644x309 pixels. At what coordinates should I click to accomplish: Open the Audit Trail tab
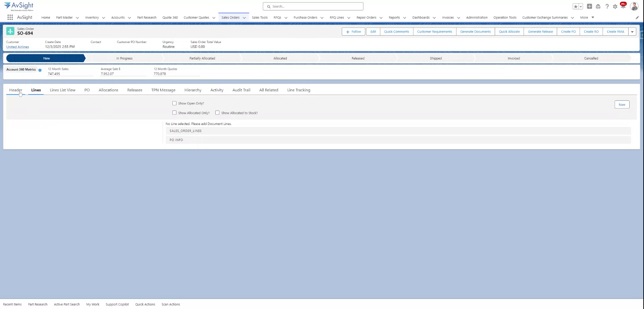241,90
